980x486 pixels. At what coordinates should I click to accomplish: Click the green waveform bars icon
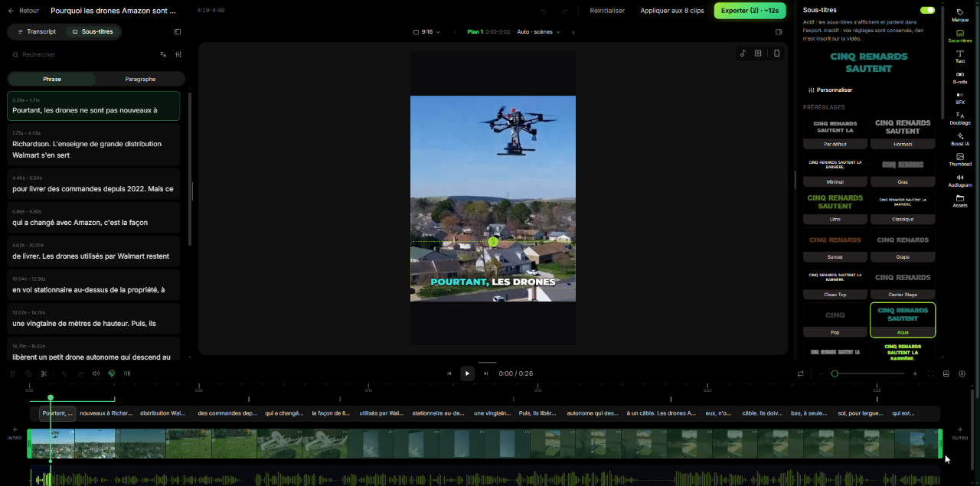coord(127,373)
